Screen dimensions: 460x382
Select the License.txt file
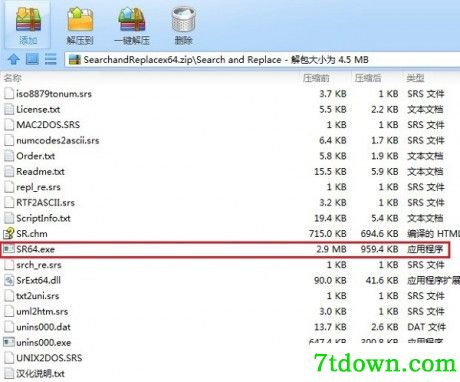click(38, 109)
